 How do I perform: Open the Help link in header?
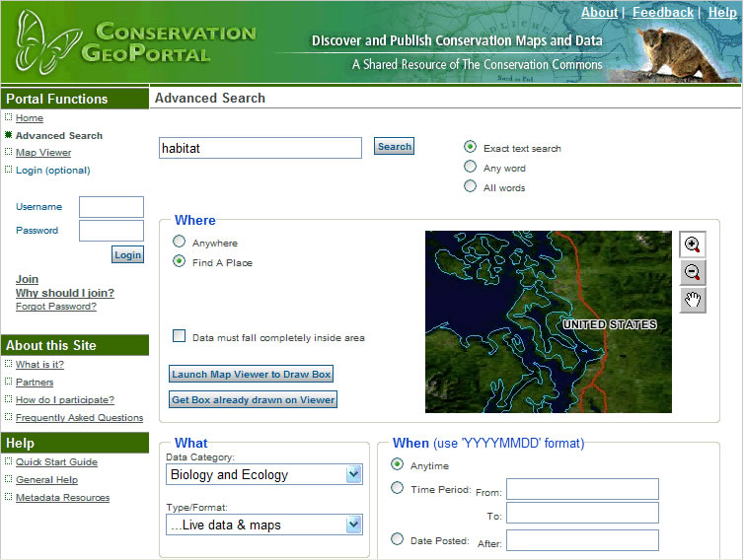pyautogui.click(x=722, y=13)
